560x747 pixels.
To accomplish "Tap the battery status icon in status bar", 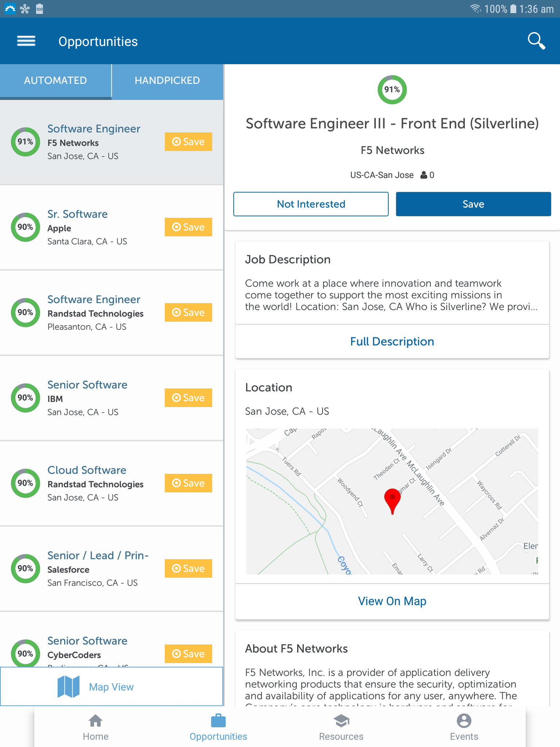I will [513, 9].
